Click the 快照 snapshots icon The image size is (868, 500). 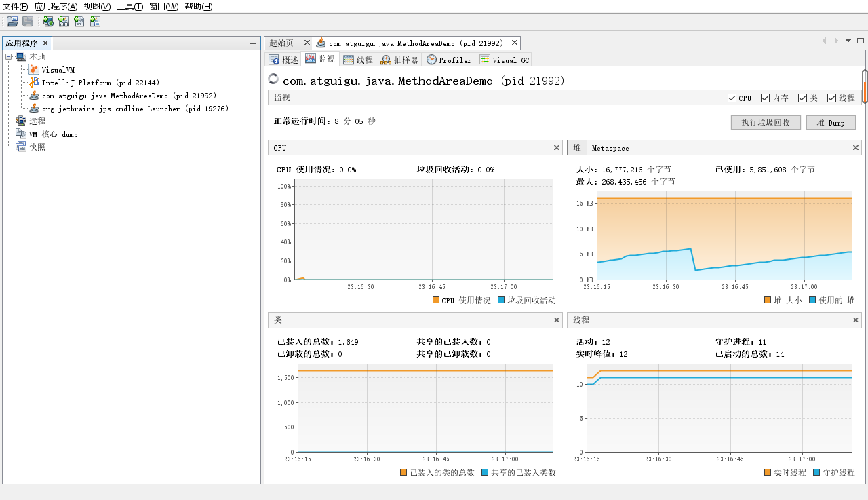[x=21, y=147]
